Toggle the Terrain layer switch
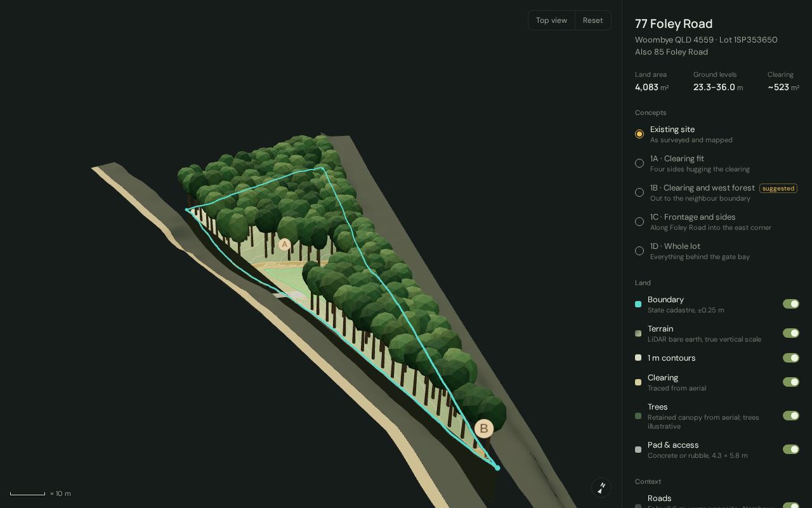 point(791,333)
